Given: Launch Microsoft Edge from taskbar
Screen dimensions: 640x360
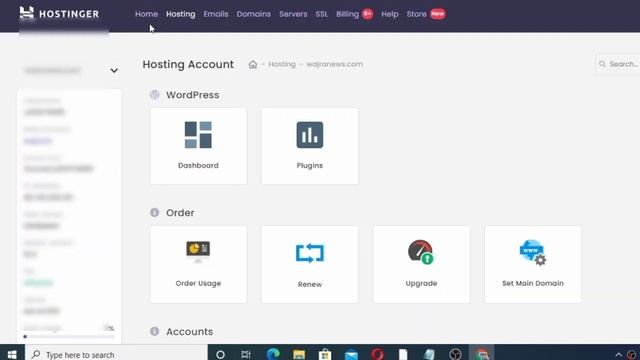Looking at the screenshot, I should (273, 354).
